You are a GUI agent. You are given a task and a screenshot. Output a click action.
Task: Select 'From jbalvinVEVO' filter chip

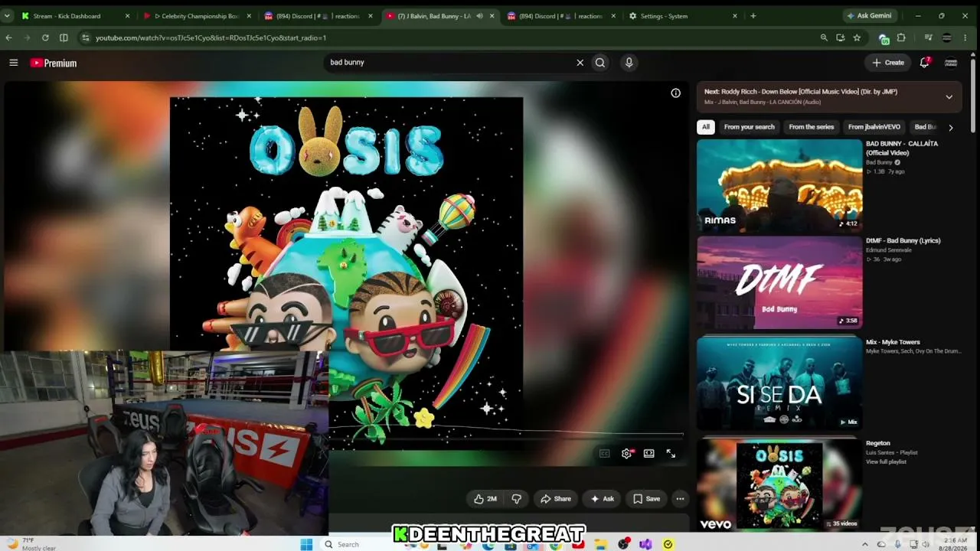[x=874, y=127]
